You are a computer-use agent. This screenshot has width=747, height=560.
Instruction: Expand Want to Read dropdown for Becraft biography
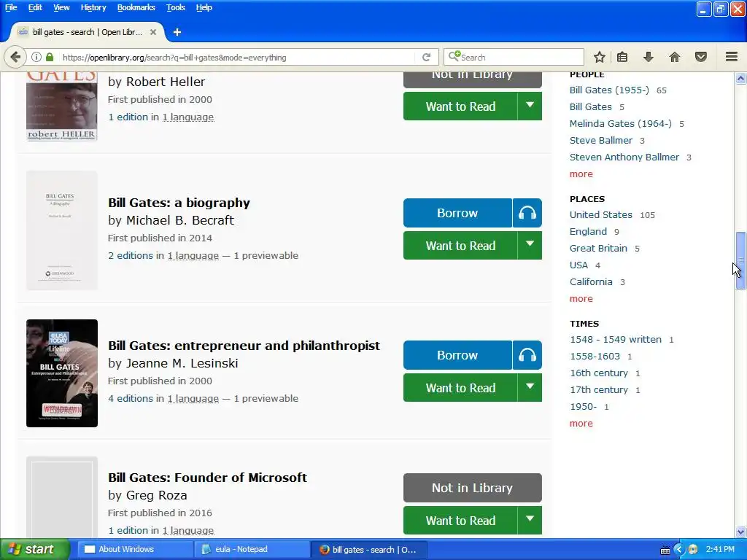(x=530, y=245)
